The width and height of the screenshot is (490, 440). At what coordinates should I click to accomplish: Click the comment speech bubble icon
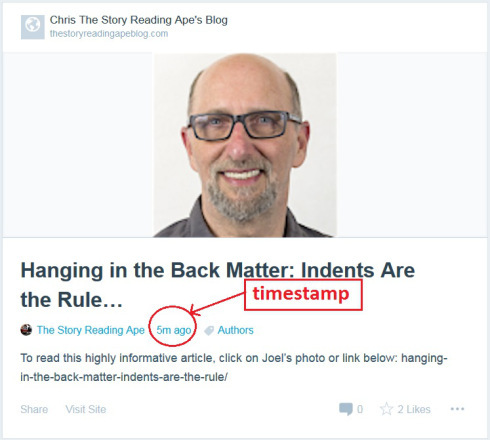[x=346, y=409]
